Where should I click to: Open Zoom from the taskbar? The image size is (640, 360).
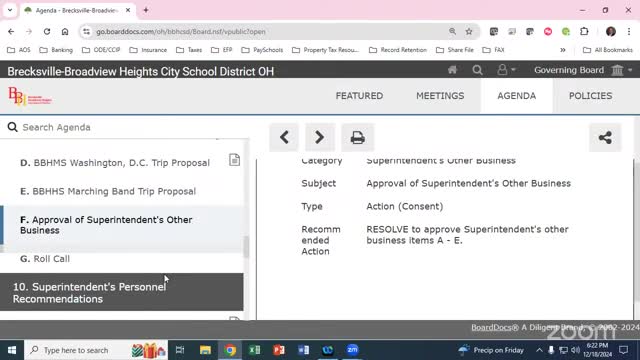tap(352, 350)
